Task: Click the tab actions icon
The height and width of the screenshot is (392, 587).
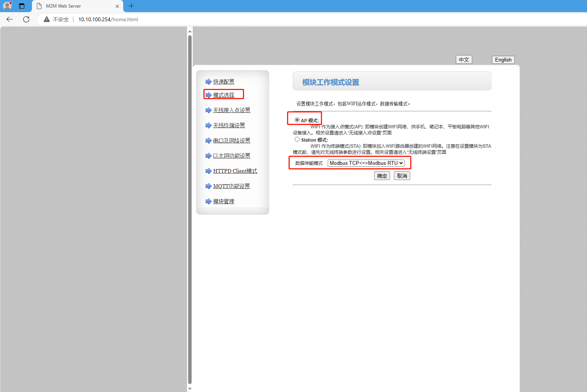Action: 22,6
